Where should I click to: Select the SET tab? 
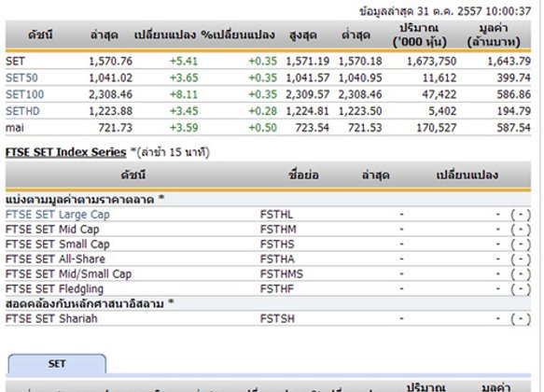57,364
